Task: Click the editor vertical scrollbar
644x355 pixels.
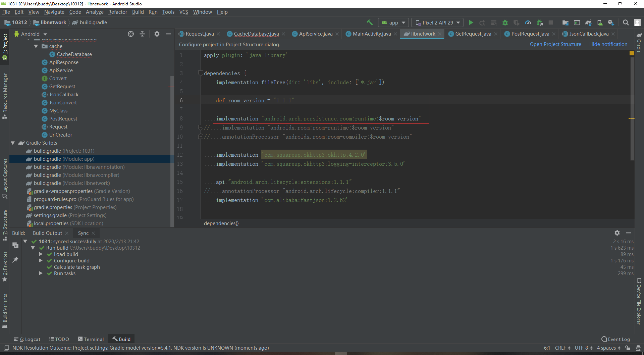Action: tap(632, 109)
